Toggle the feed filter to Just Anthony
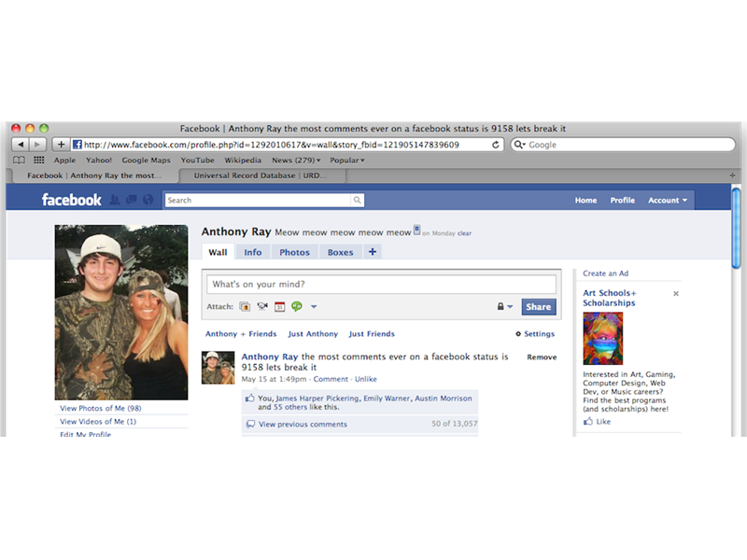 tap(314, 333)
